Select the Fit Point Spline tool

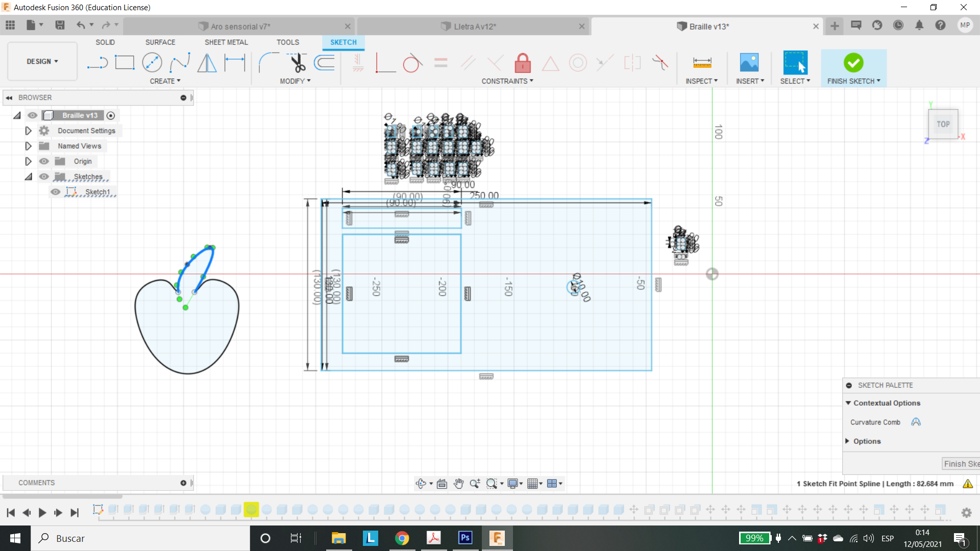(x=180, y=63)
